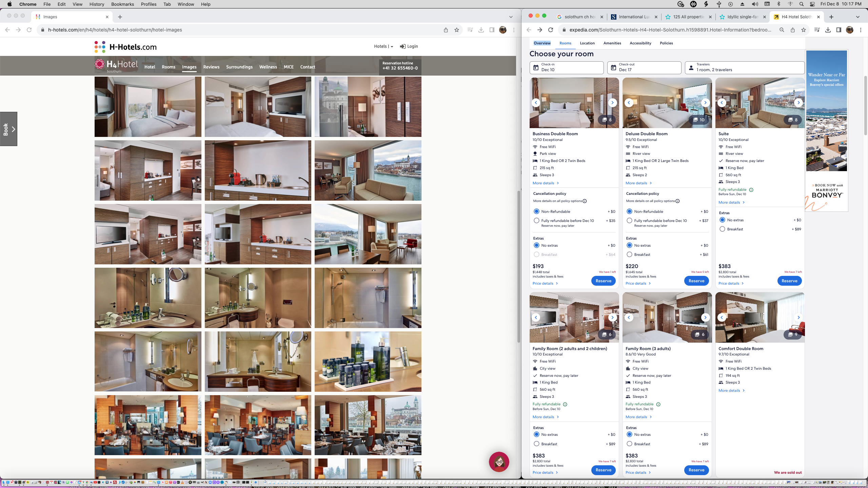Open tab list chevron in Expedia window

tap(857, 17)
